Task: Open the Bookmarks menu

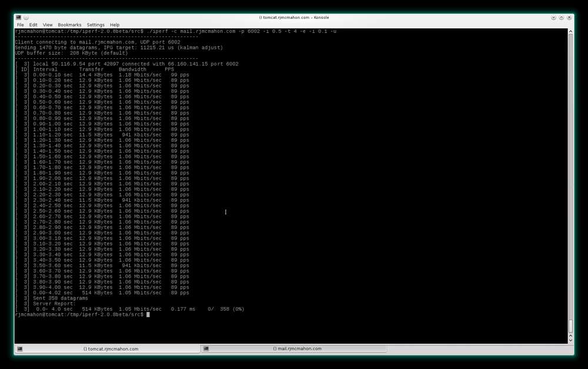Action: coord(69,25)
